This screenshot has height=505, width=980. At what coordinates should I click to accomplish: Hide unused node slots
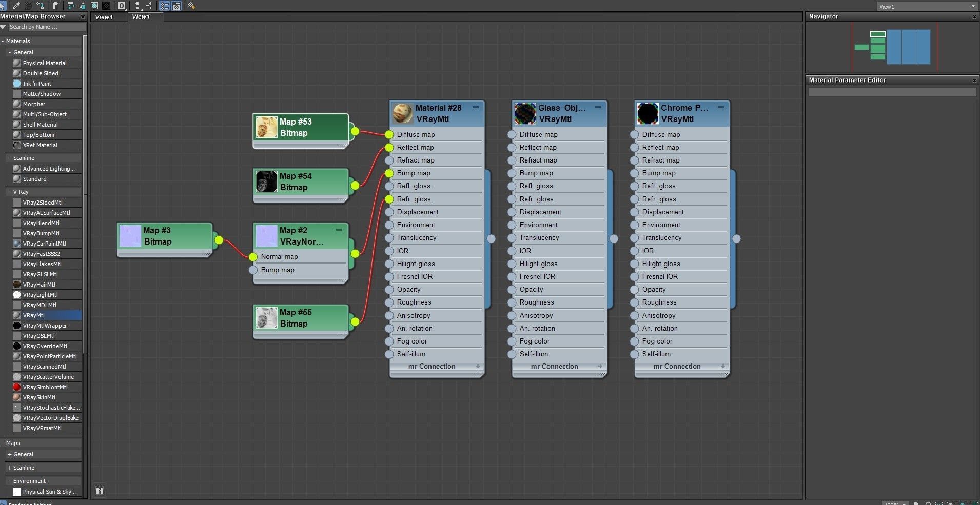point(82,6)
